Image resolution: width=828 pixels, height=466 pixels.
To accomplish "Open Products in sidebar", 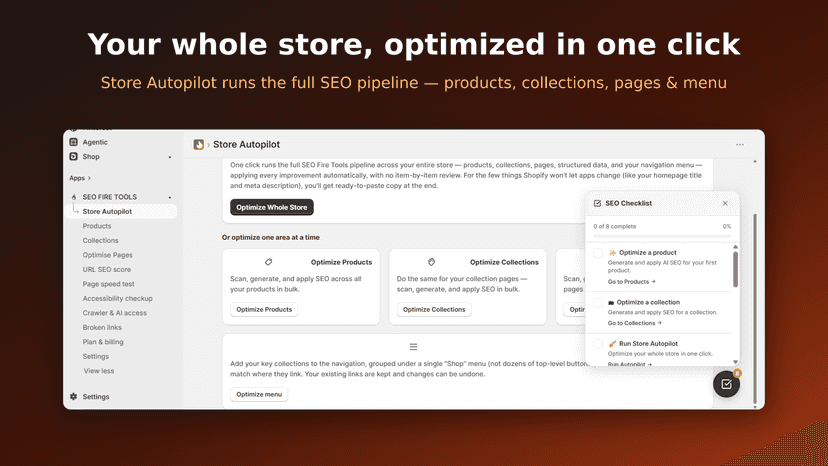I will [x=97, y=226].
